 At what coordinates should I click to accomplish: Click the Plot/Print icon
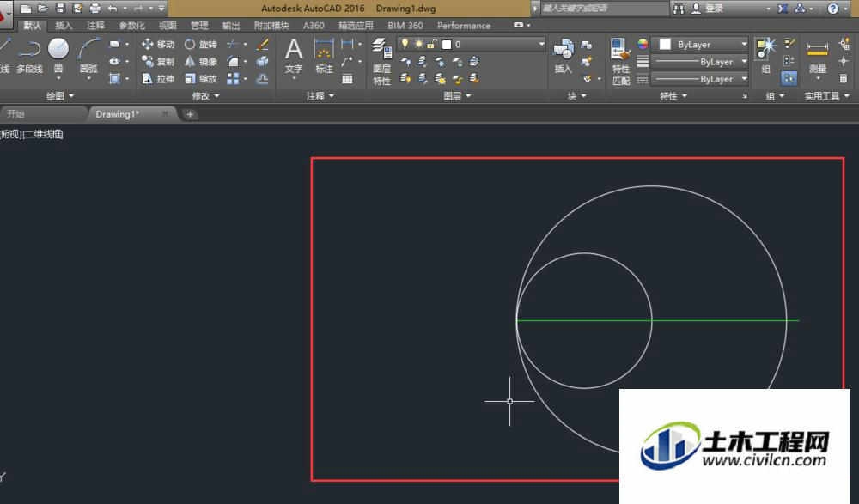94,9
